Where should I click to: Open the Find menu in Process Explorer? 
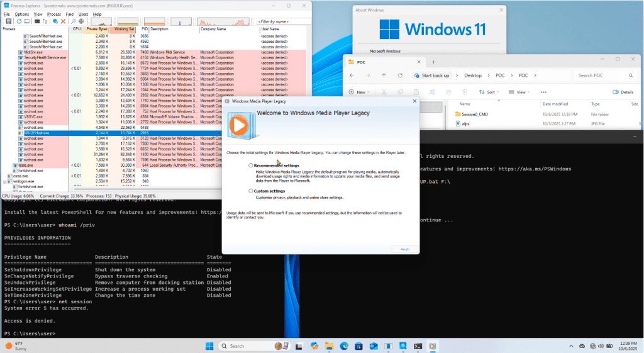coord(69,14)
